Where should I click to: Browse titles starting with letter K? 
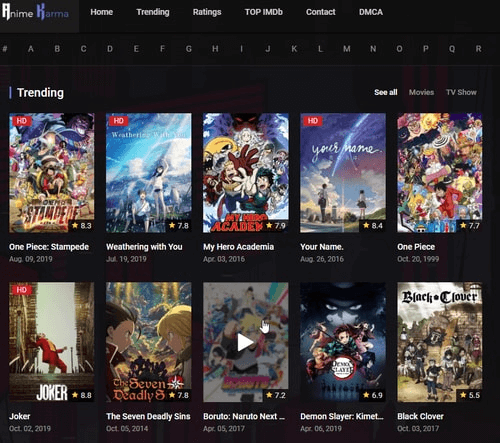tap(294, 49)
